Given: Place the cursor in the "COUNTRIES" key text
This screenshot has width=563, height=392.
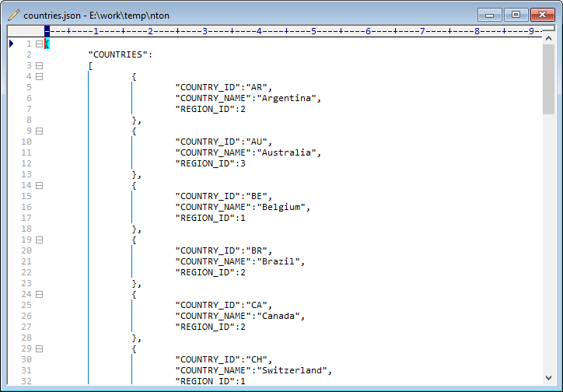Looking at the screenshot, I should point(118,54).
